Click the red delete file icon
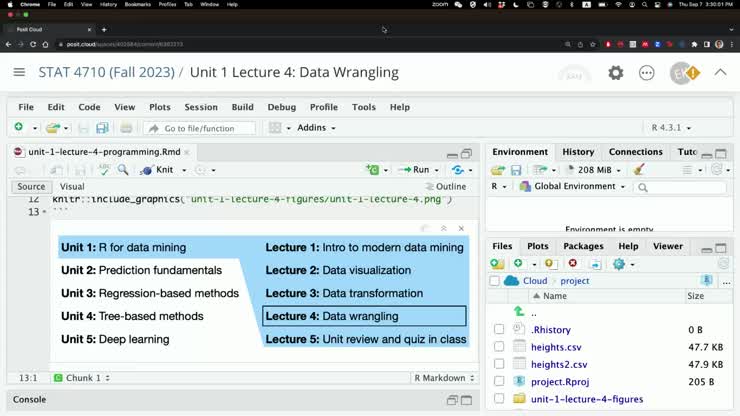Image resolution: width=740 pixels, height=416 pixels. (x=573, y=263)
